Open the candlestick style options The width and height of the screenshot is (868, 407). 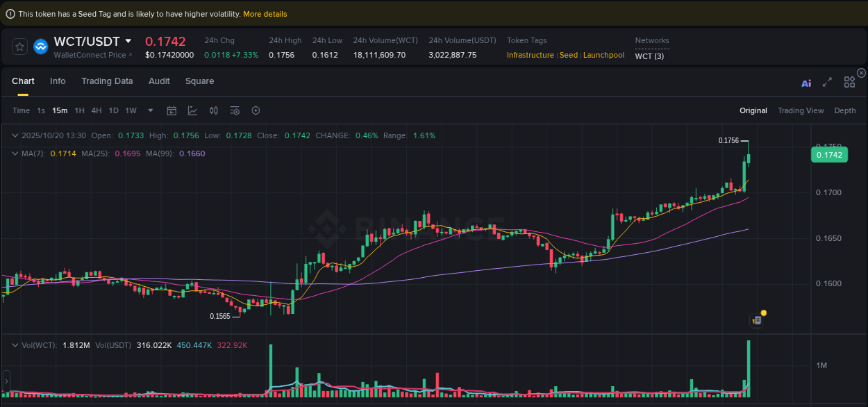click(x=213, y=110)
